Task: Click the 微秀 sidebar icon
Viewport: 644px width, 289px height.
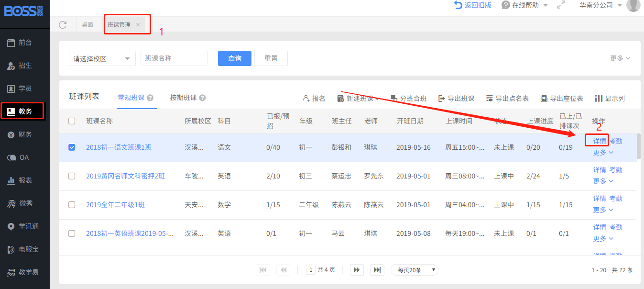Action: pos(11,203)
